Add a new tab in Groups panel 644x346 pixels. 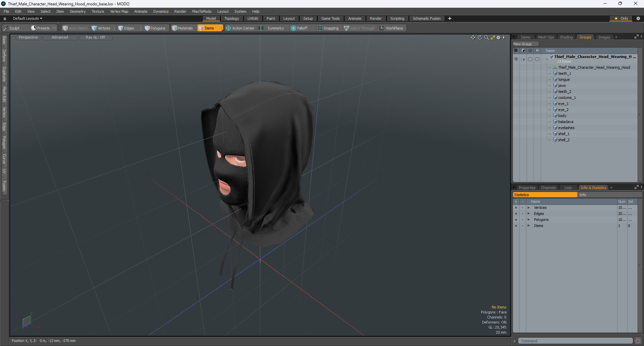[616, 37]
